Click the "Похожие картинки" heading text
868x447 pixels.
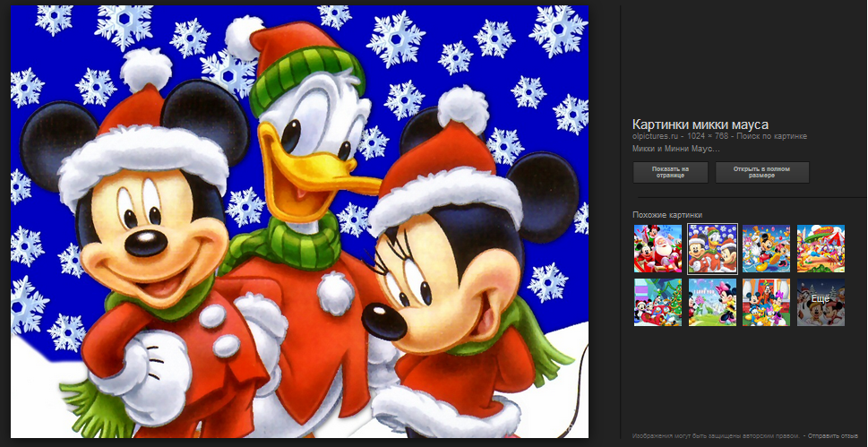667,215
